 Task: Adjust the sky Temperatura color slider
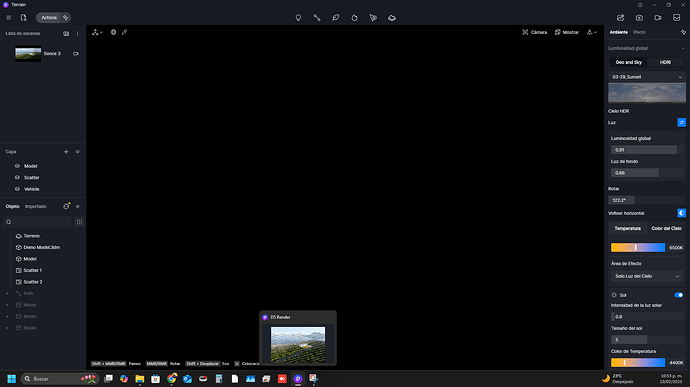tap(638, 247)
